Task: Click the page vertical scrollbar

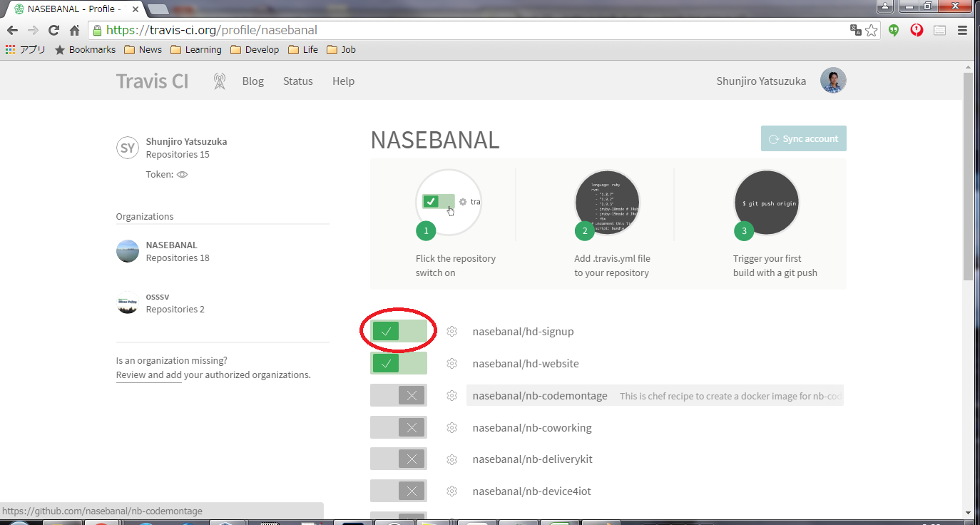Action: (x=968, y=175)
